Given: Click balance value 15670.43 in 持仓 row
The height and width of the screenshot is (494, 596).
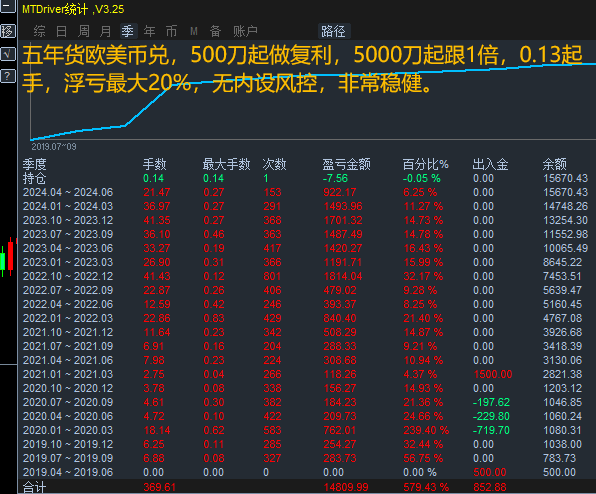Looking at the screenshot, I should click(566, 178).
